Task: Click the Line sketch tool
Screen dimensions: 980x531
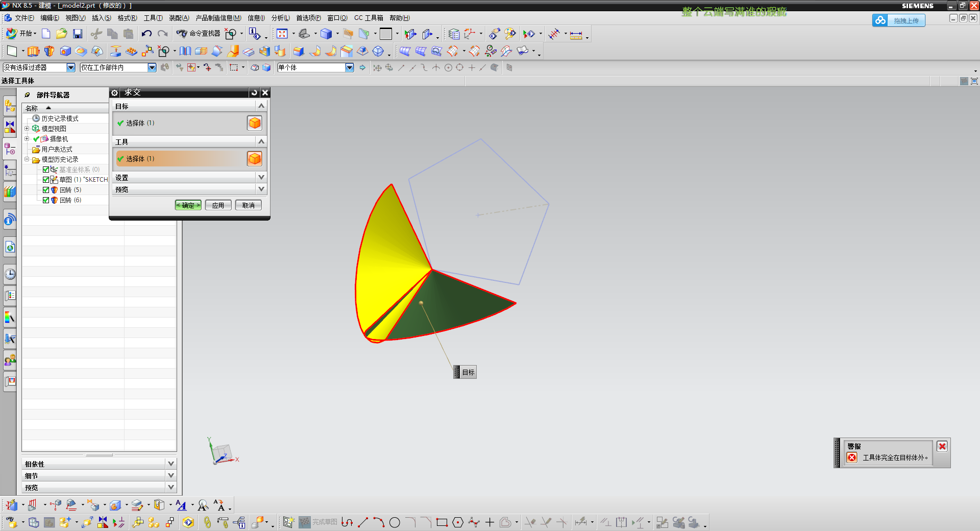Action: (x=363, y=522)
